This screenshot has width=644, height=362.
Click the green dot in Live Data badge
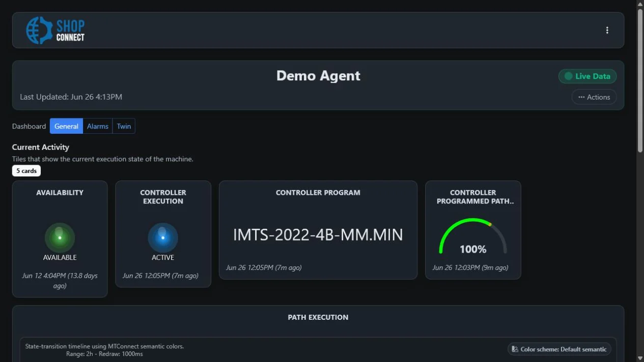point(568,76)
